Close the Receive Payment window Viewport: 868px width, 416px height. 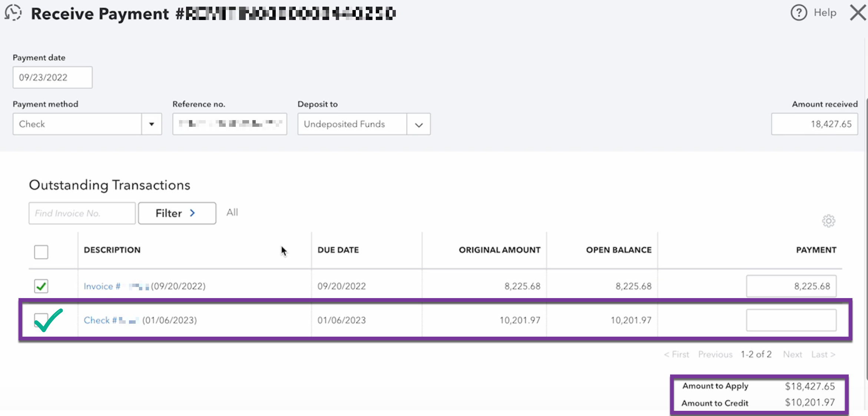[x=858, y=13]
